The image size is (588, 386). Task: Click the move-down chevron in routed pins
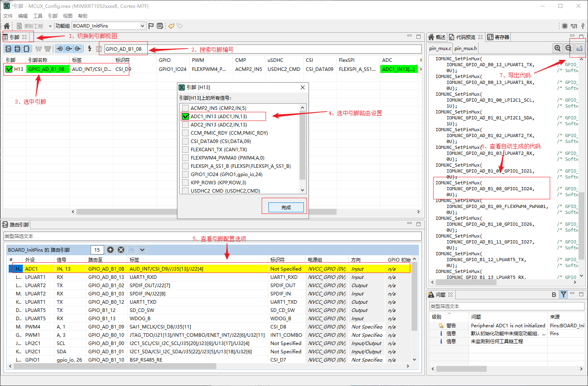142,250
